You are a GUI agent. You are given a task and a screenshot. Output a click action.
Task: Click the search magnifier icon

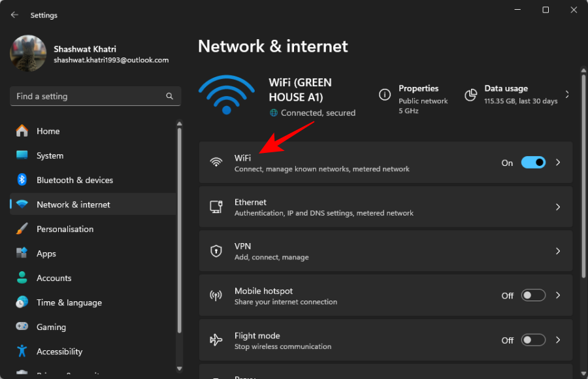(170, 96)
